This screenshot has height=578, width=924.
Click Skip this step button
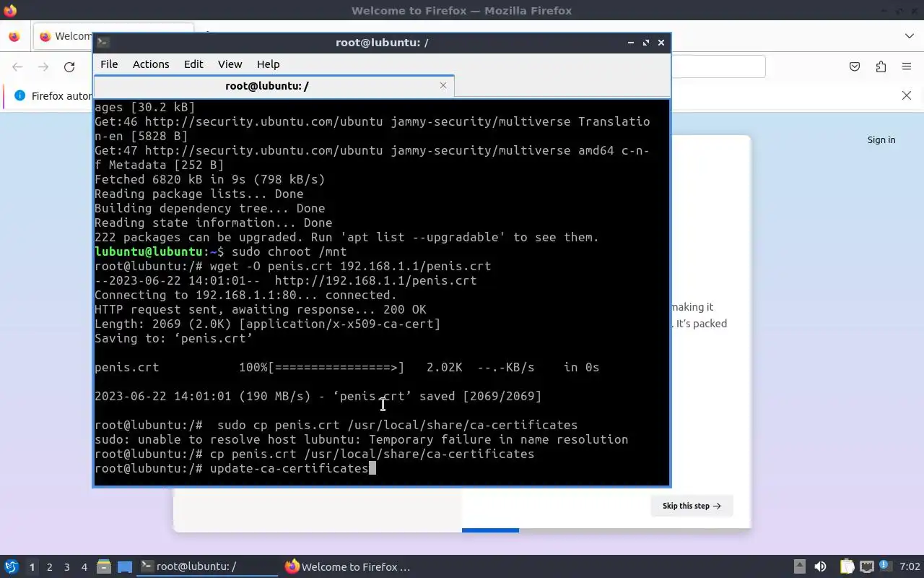(x=692, y=506)
